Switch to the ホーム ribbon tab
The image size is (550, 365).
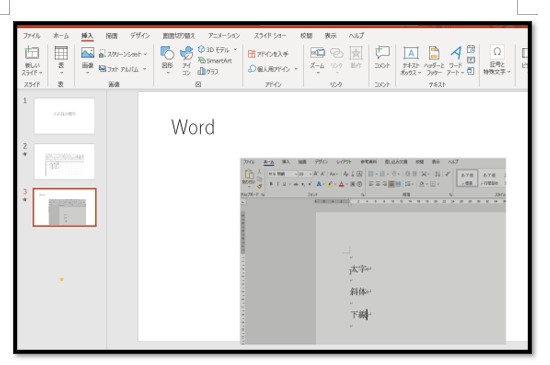[61, 36]
